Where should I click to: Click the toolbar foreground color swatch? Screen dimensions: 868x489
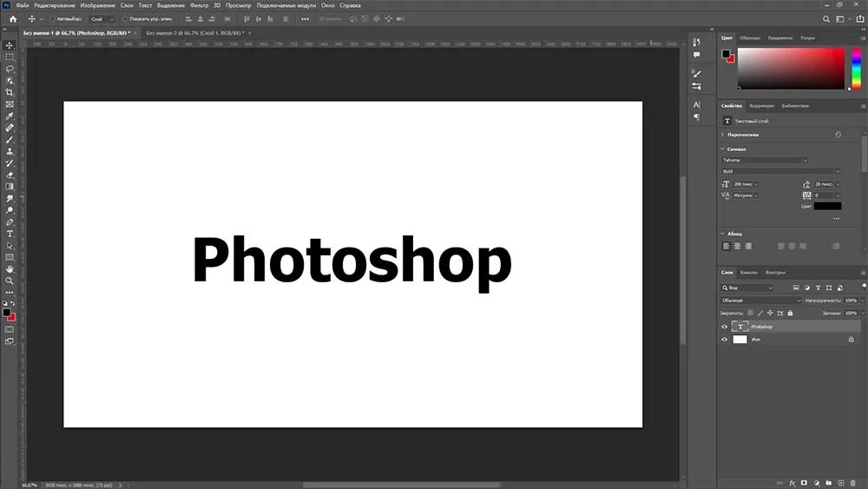[x=7, y=313]
